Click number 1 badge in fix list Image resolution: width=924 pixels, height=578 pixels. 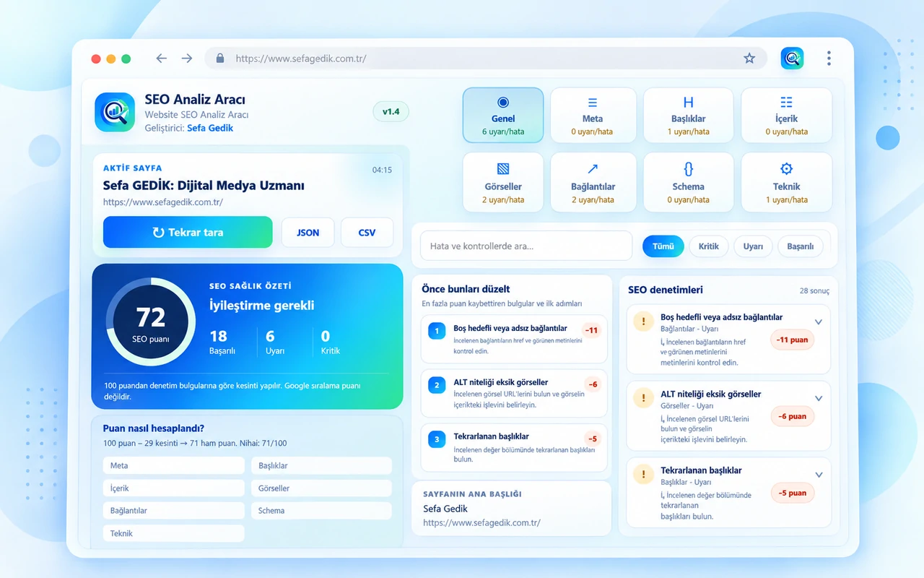[437, 331]
